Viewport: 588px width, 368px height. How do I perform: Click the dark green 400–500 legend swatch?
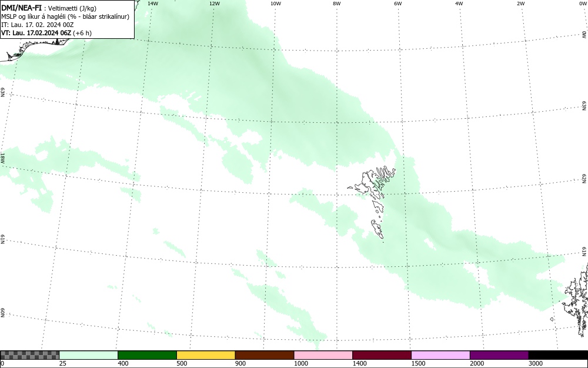(x=147, y=355)
